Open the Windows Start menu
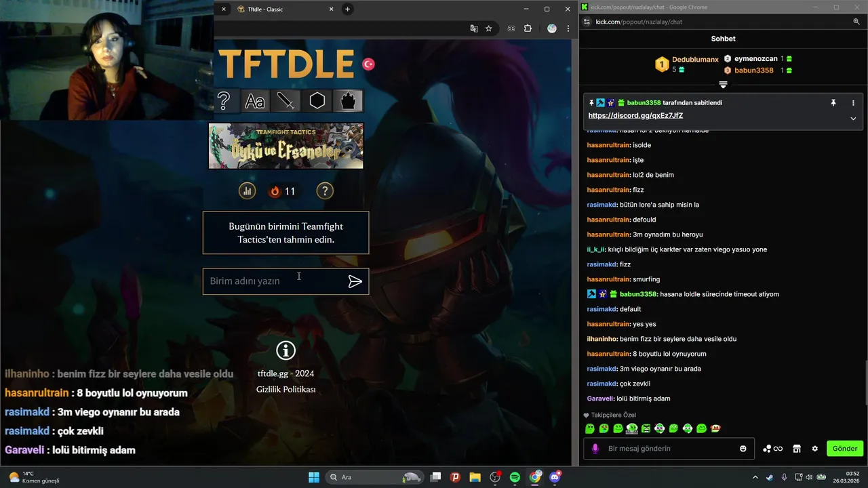This screenshot has width=868, height=488. point(314,477)
